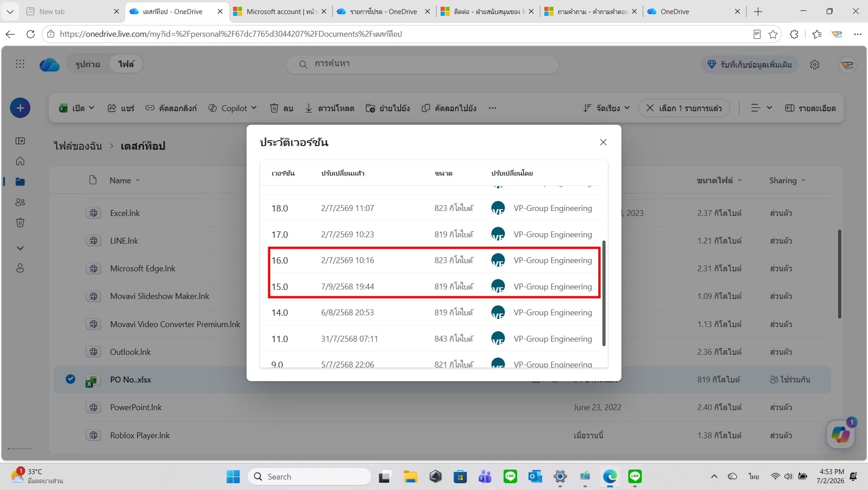Screen dimensions: 868x490
Task: Clear selection with 'เลือก 1 รายการแล้ว' button
Action: click(x=684, y=108)
